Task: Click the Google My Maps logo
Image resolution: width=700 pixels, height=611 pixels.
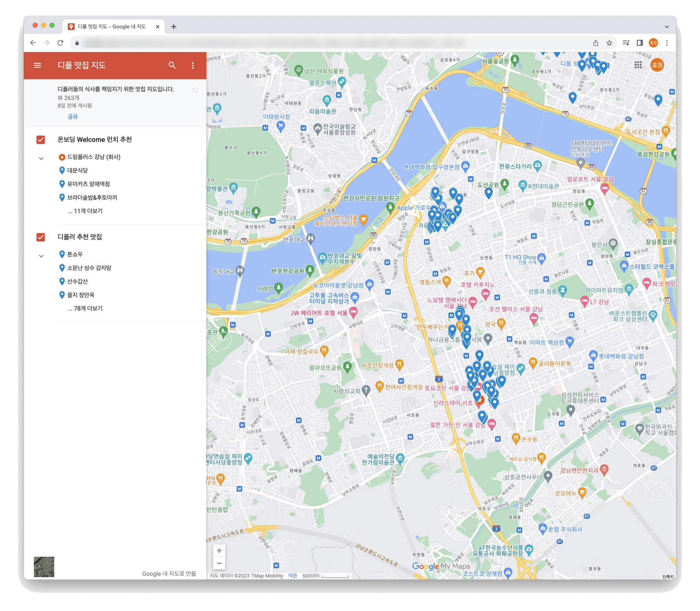Action: click(441, 566)
